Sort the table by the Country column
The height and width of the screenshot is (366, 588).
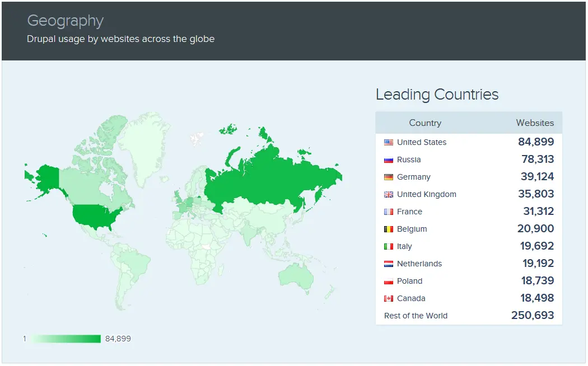coord(424,123)
